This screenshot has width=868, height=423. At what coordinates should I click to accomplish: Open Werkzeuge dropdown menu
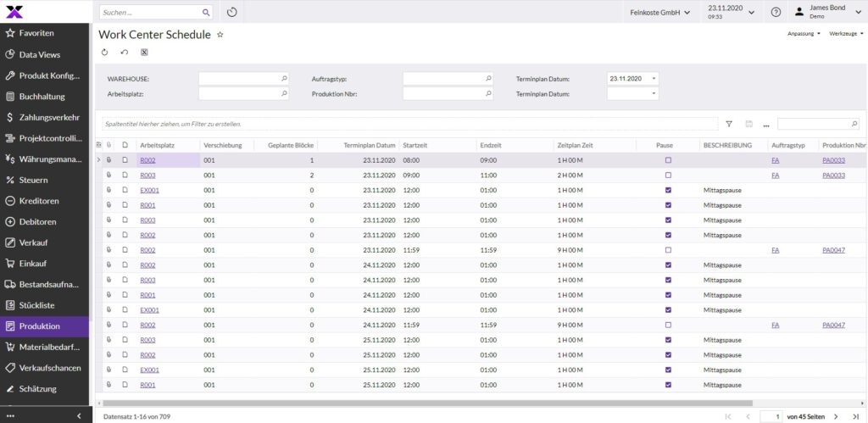(847, 34)
